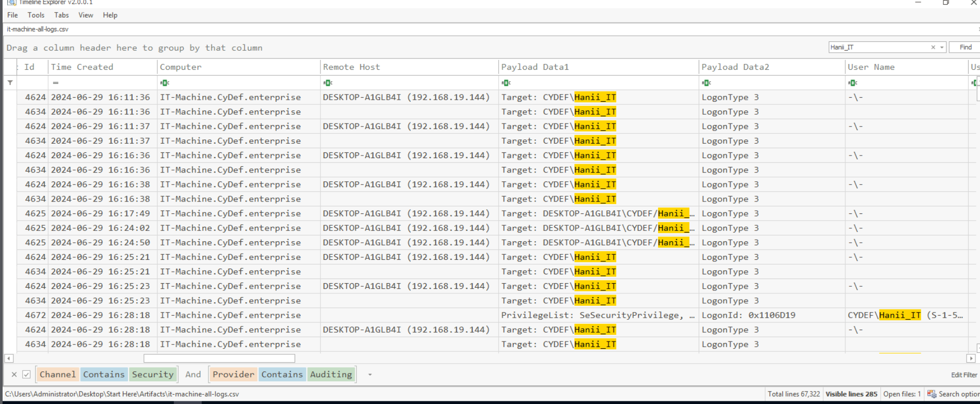Uncheck the enable filter checkbox
980x404 pixels.
[x=26, y=375]
